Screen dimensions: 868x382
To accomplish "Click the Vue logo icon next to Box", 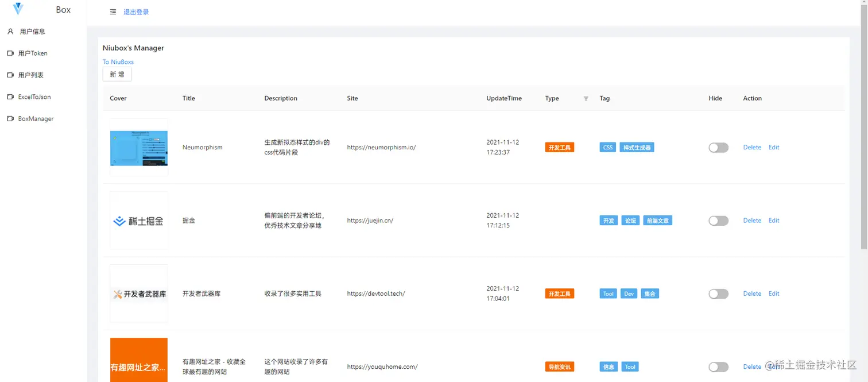I will (x=18, y=9).
